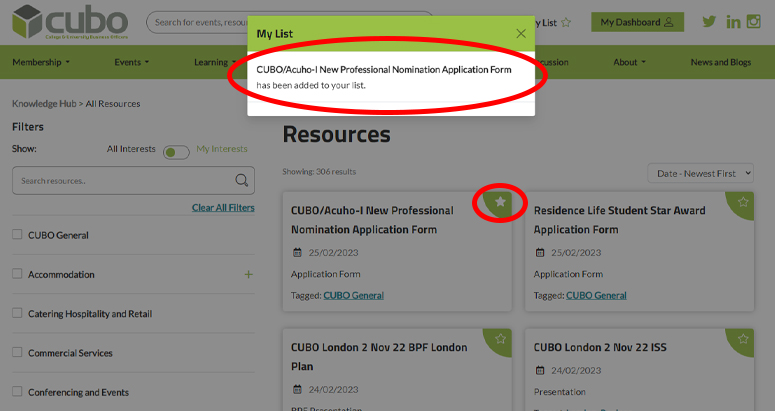Open the Learning menu

215,62
